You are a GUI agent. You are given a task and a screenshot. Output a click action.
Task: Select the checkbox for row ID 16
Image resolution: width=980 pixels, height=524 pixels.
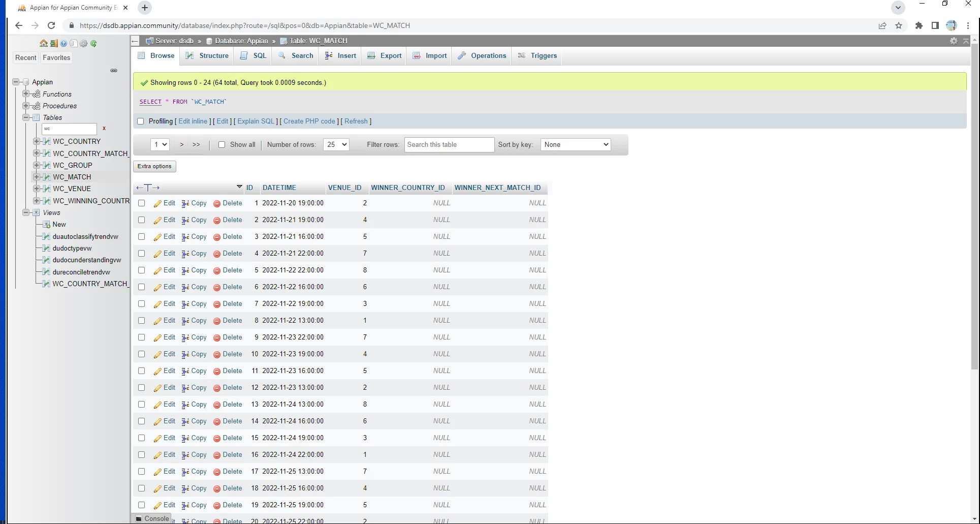click(142, 455)
